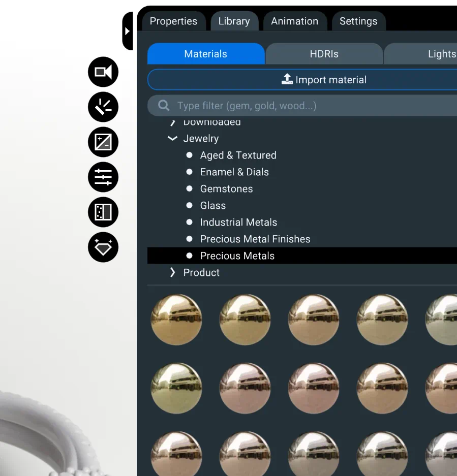Screen dimensions: 457x476
Task: Pick the first sphere in the third row
Action: click(176, 454)
